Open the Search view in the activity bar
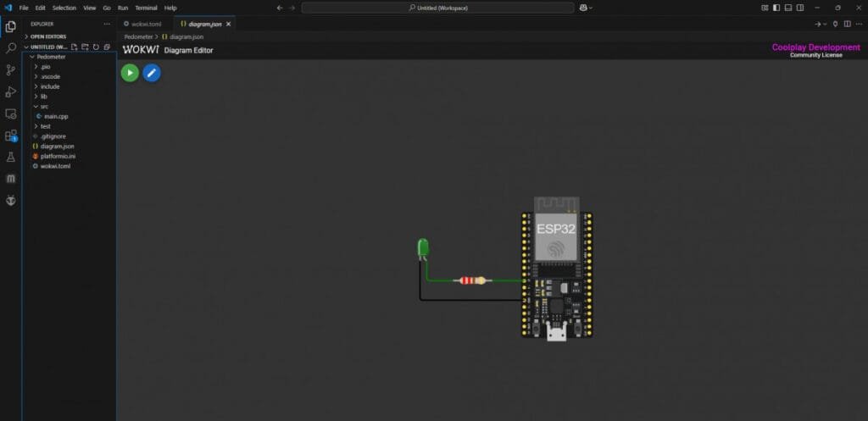This screenshot has width=868, height=421. [x=10, y=48]
